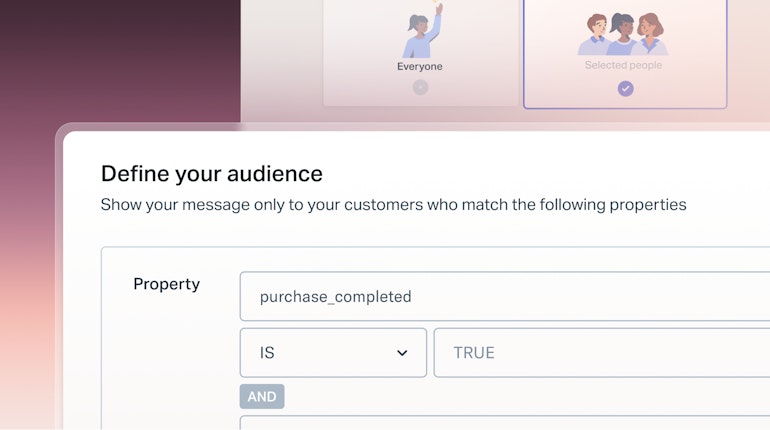Click the TRUE value field
This screenshot has width=770, height=430.
[600, 353]
